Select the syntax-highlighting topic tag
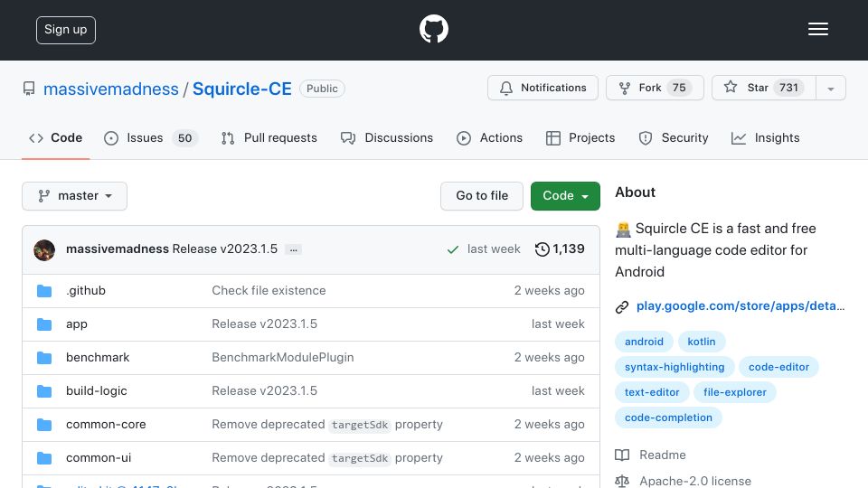Viewport: 868px width, 488px height. 675,367
